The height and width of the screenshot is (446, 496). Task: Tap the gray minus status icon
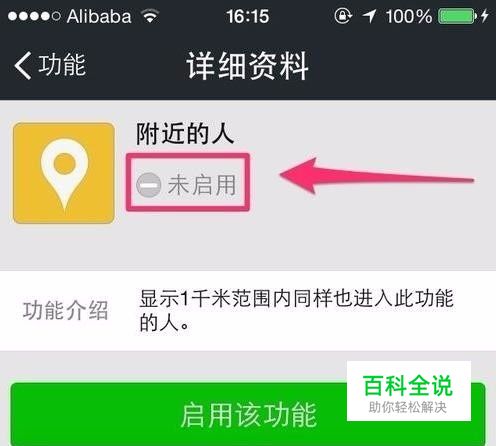coord(149,185)
